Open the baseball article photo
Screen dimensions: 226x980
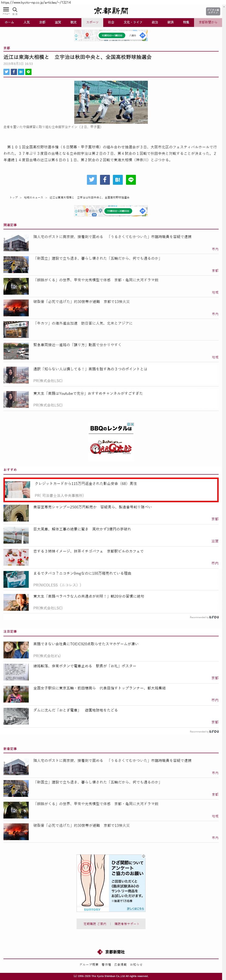111,102
